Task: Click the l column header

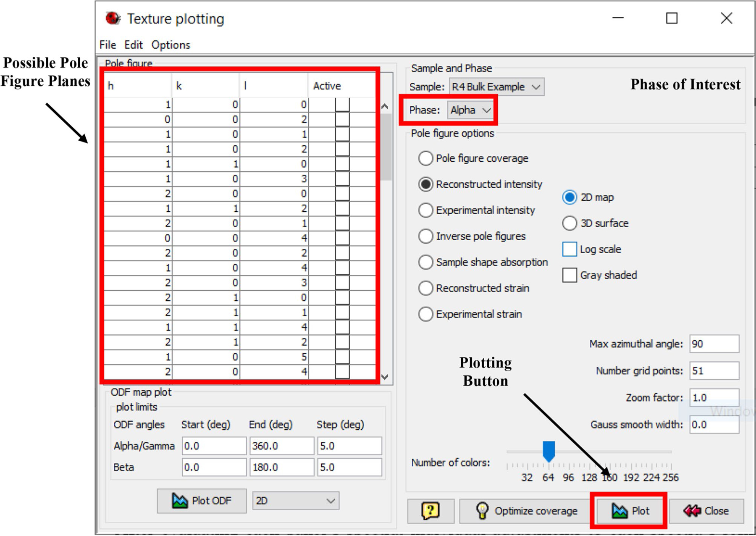Action: pyautogui.click(x=274, y=86)
